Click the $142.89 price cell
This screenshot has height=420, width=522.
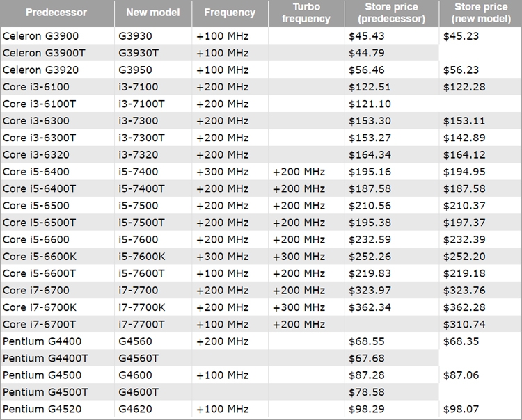click(464, 138)
